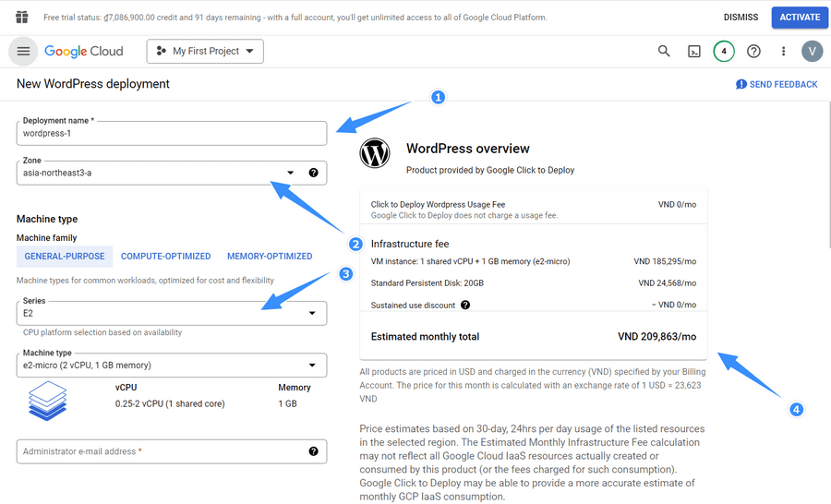Click the Sustained use discount help icon

[465, 305]
